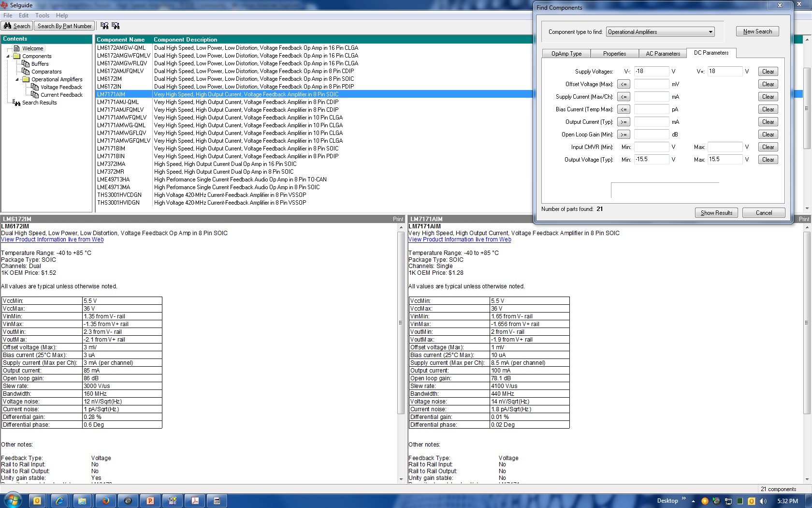
Task: Clear the Output Voltage fields
Action: coord(768,160)
